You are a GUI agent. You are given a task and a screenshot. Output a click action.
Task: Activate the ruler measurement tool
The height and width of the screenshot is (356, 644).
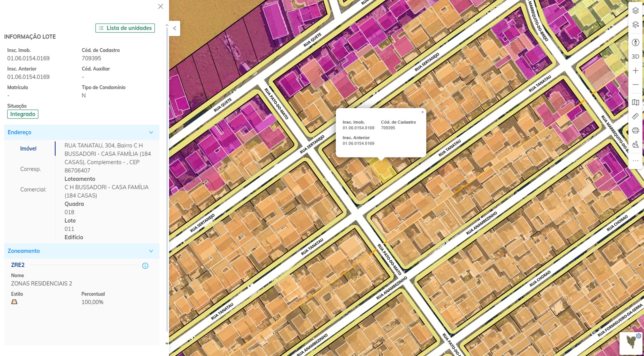tap(635, 117)
